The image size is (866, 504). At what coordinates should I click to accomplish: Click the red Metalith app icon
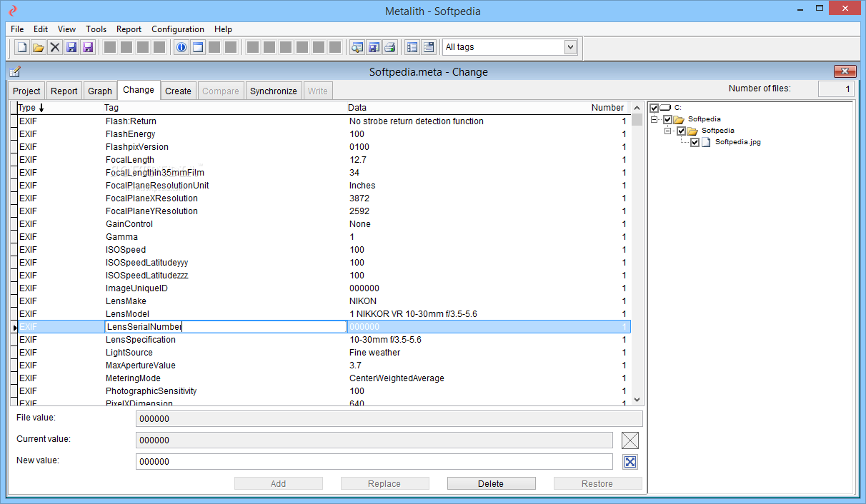point(12,11)
